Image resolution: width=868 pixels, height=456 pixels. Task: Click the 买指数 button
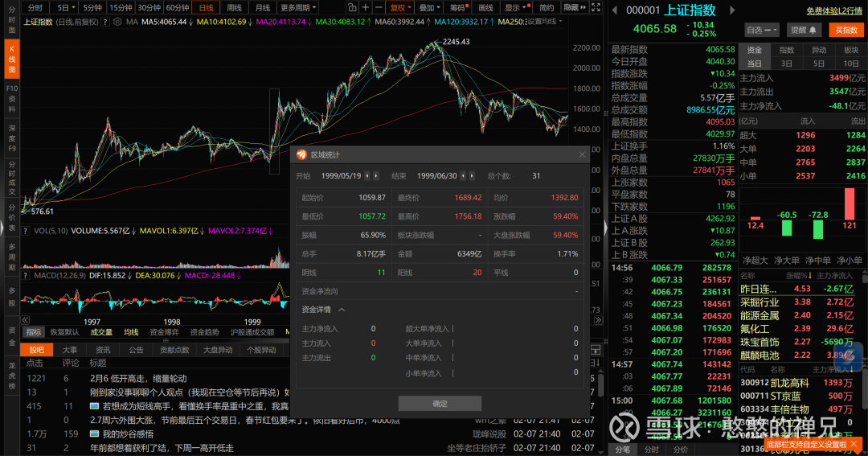(x=846, y=30)
